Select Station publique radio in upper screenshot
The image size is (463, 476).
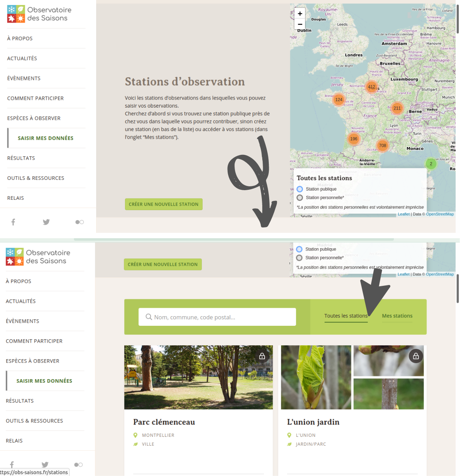tap(300, 189)
